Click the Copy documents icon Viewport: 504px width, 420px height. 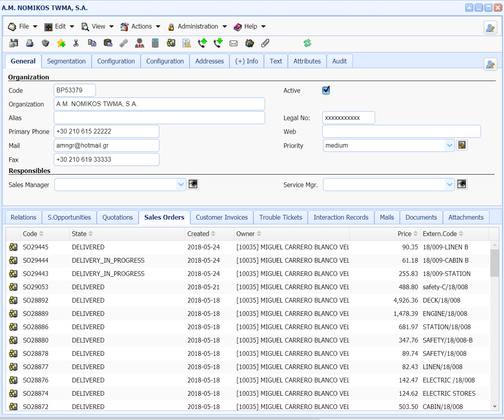[92, 43]
